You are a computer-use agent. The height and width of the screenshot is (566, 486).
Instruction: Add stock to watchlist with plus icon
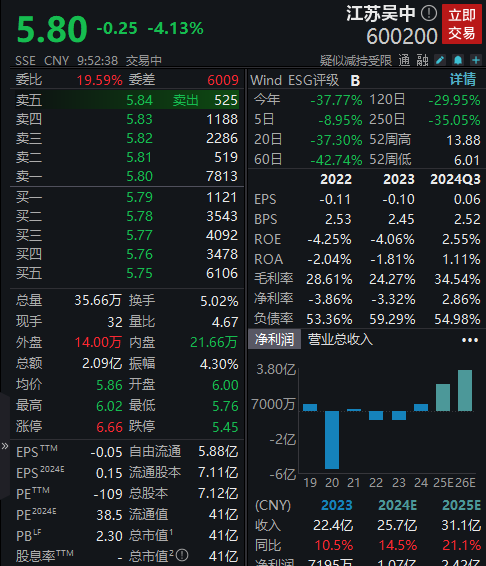tap(476, 60)
